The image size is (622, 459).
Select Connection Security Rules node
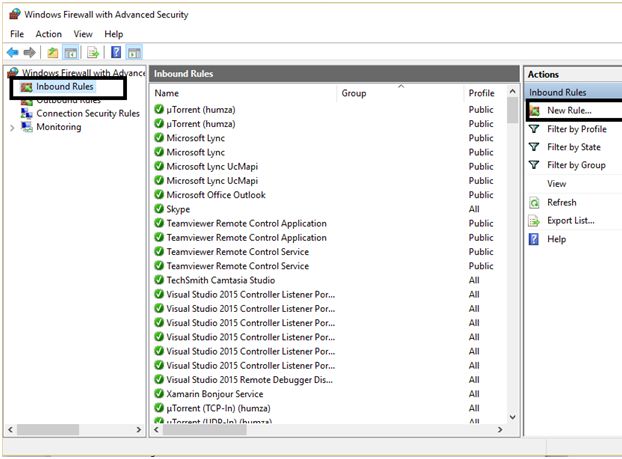point(88,113)
